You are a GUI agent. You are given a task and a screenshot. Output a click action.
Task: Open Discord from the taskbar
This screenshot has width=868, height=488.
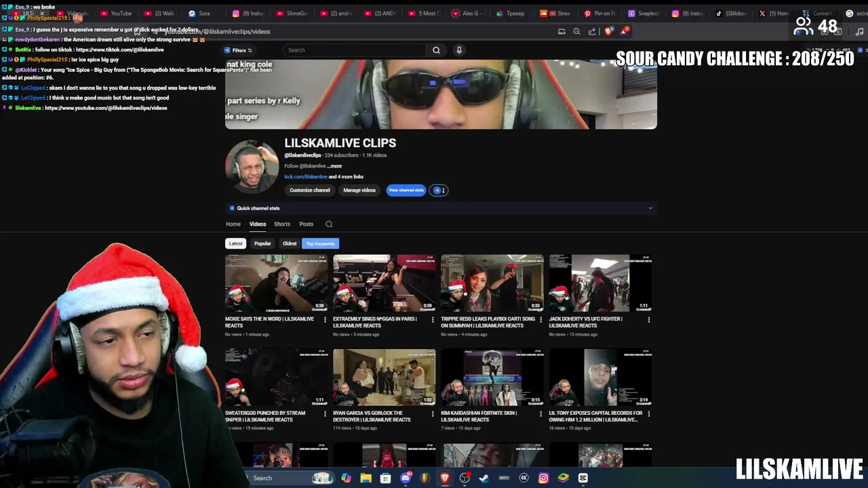pyautogui.click(x=406, y=479)
